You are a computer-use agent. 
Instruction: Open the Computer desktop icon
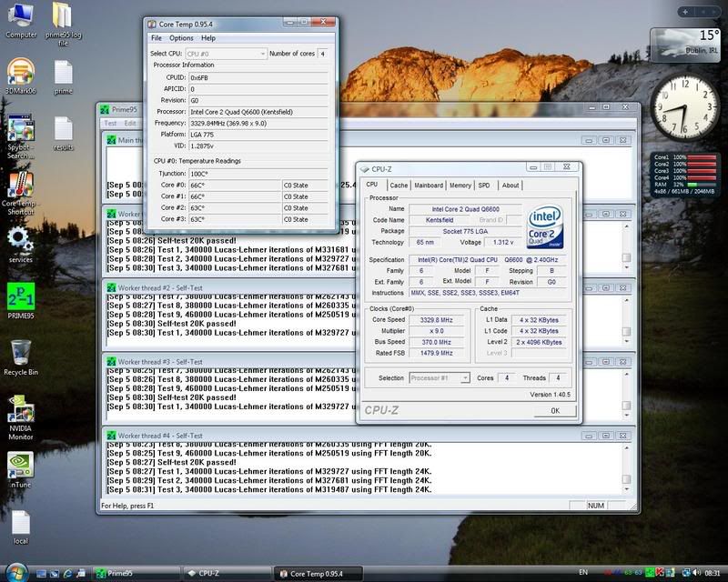point(21,20)
